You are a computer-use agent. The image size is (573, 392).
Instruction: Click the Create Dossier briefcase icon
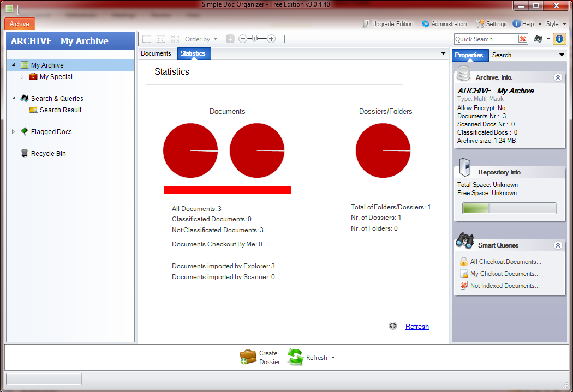[248, 357]
